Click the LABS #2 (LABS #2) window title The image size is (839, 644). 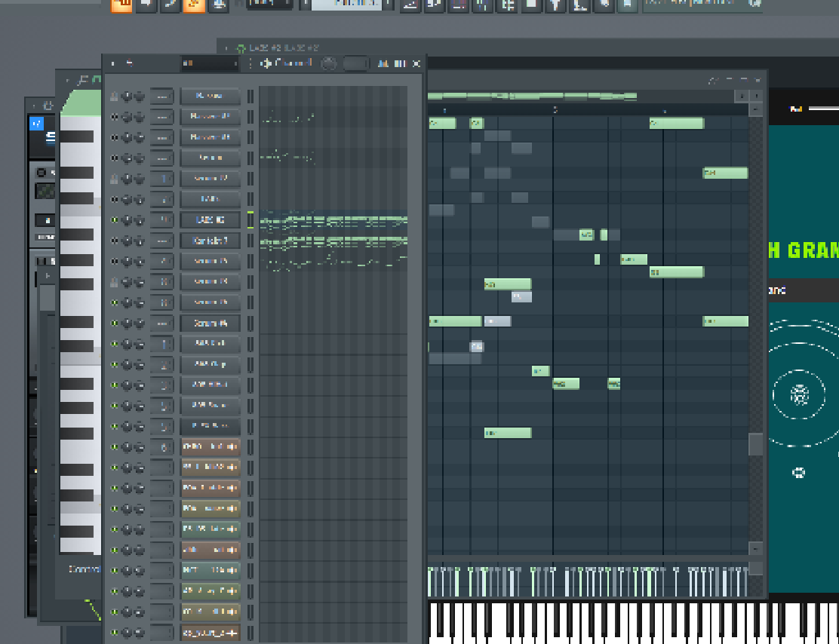284,48
